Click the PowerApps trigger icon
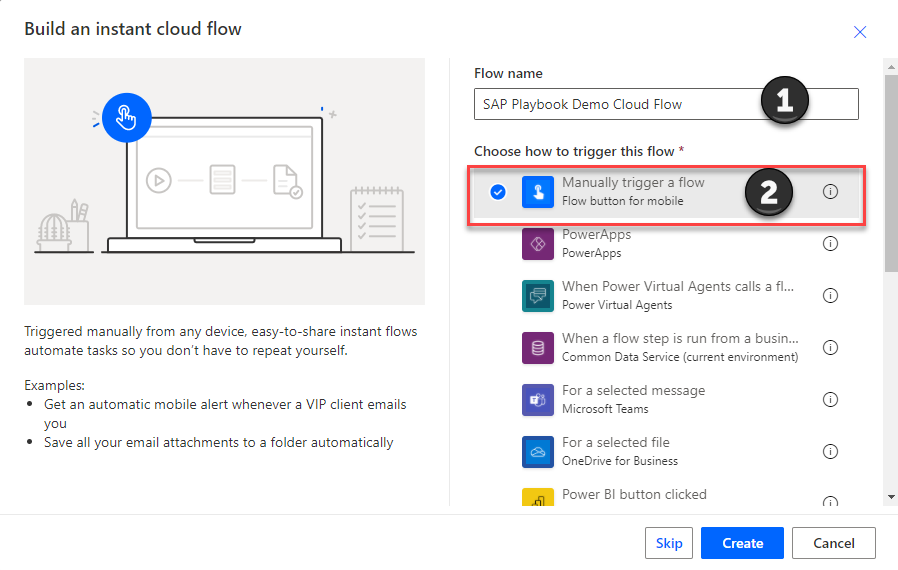 [x=538, y=244]
